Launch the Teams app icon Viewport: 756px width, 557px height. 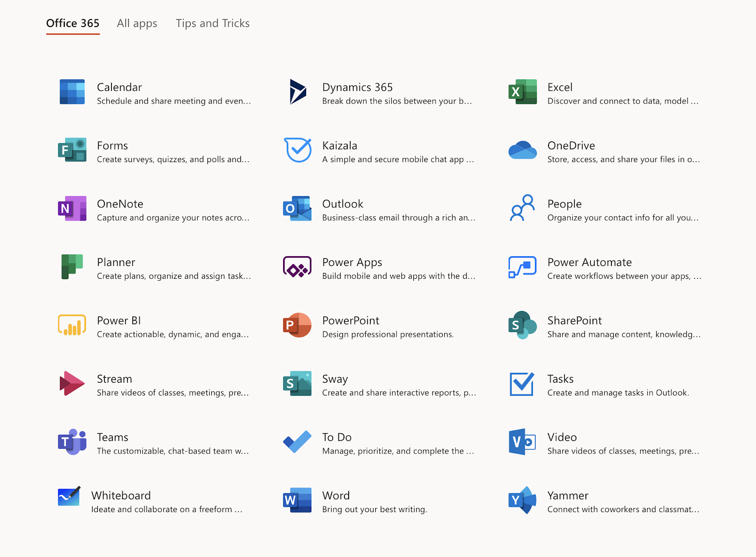(x=72, y=442)
